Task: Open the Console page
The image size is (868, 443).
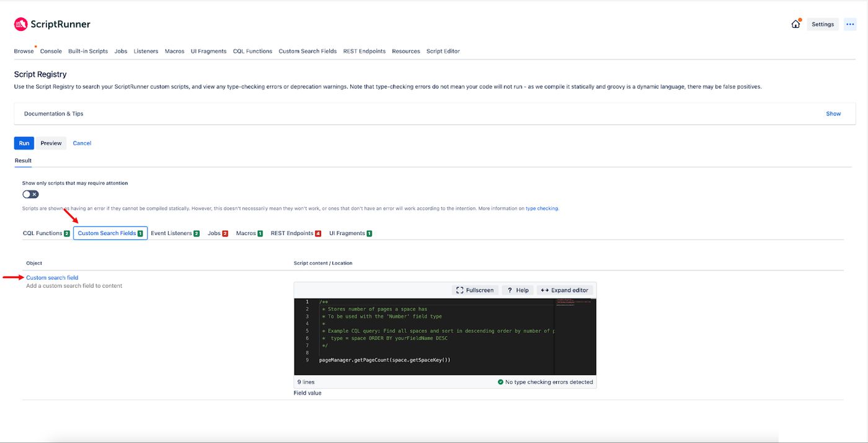Action: [x=51, y=51]
